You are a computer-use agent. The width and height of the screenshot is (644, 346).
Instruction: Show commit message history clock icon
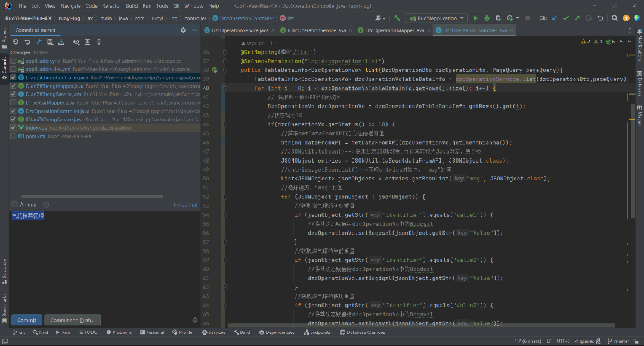46,205
